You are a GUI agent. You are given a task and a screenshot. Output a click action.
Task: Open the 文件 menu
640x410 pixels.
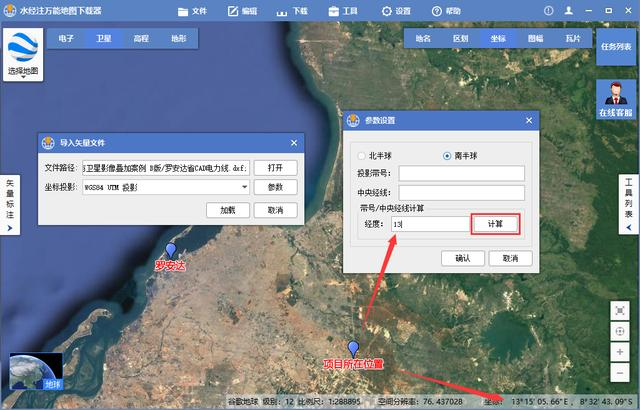(x=193, y=11)
